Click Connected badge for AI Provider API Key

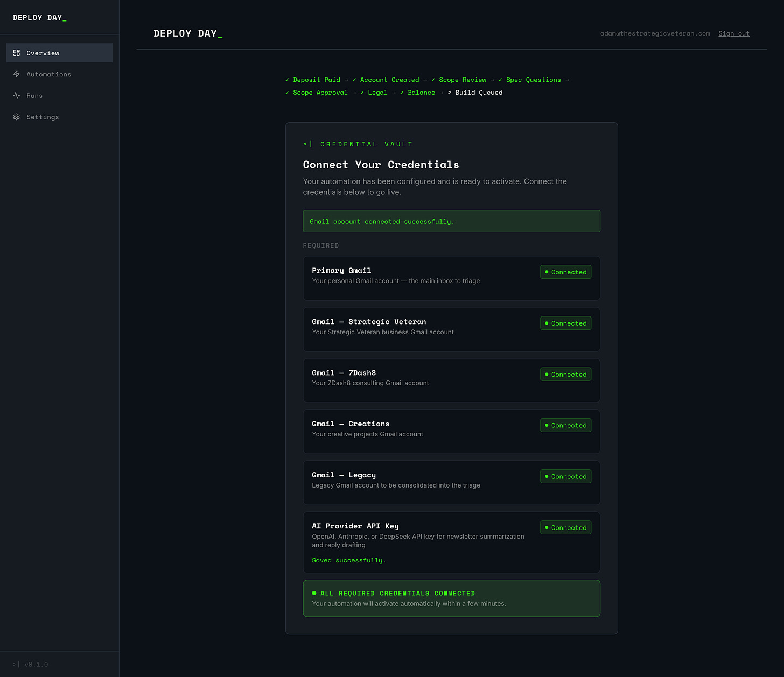565,527
